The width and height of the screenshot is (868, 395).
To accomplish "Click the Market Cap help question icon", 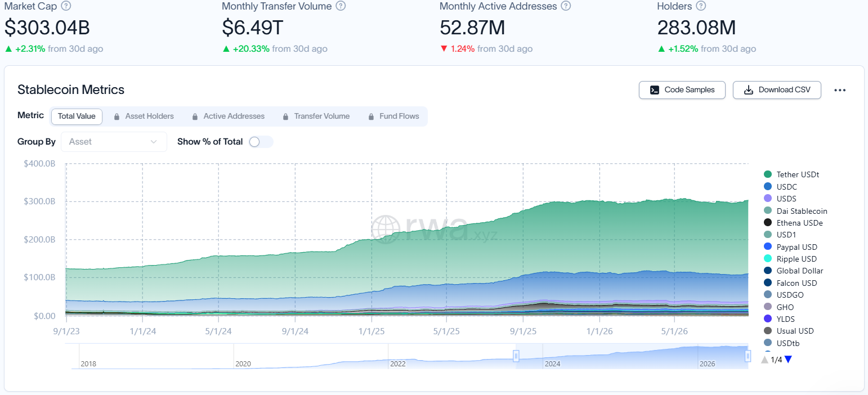I will pos(66,6).
